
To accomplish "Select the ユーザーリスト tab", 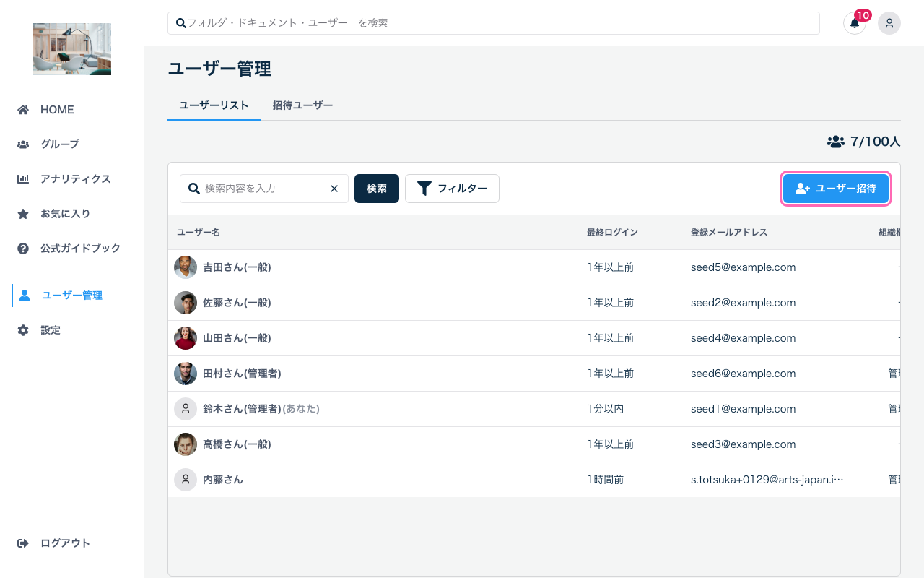I will point(214,105).
